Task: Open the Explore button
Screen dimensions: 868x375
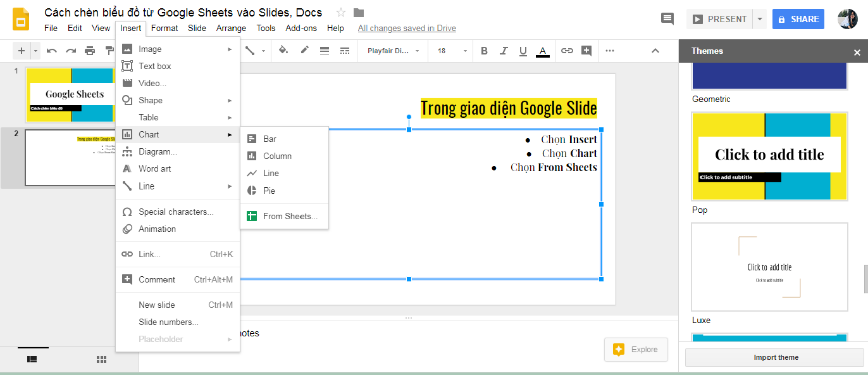Action: click(636, 349)
